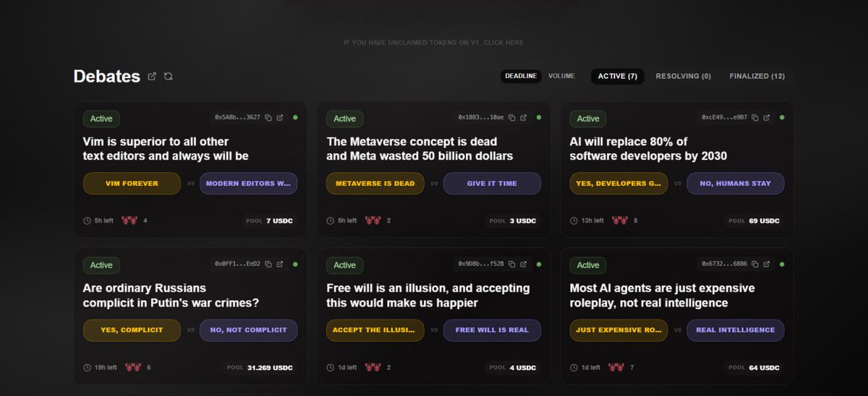Click the Debates heading

[107, 76]
